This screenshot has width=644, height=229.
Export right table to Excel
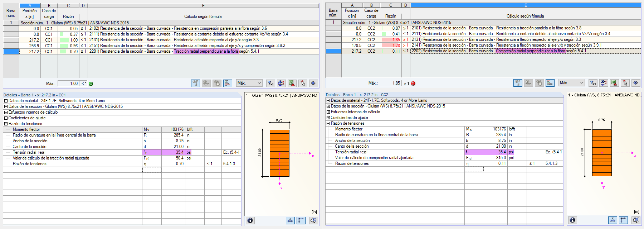point(614,83)
